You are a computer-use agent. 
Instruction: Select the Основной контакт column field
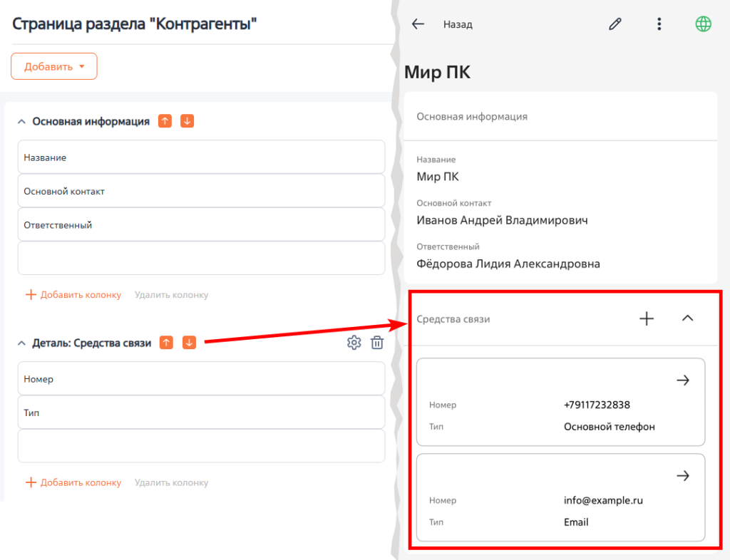point(201,191)
